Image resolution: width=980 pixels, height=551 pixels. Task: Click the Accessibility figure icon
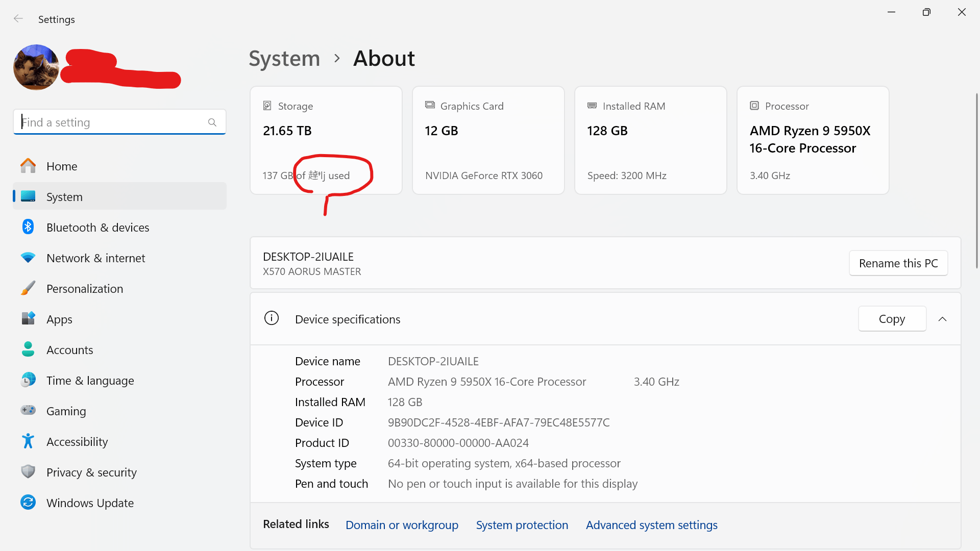point(28,441)
